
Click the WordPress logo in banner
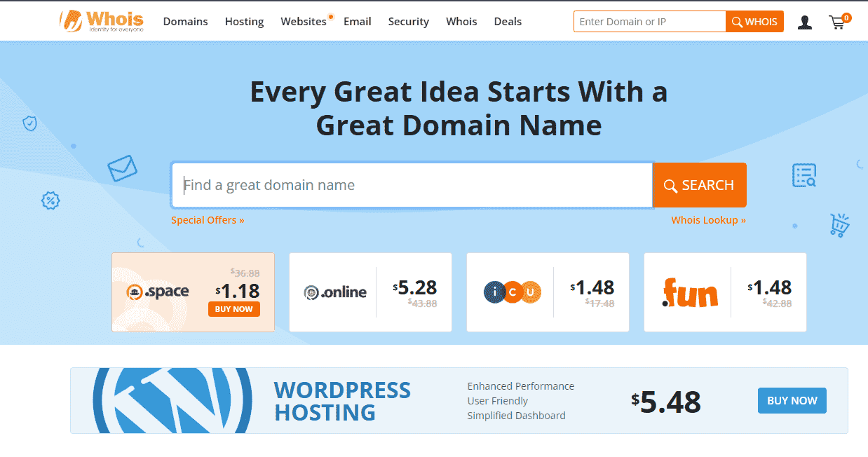click(x=172, y=400)
